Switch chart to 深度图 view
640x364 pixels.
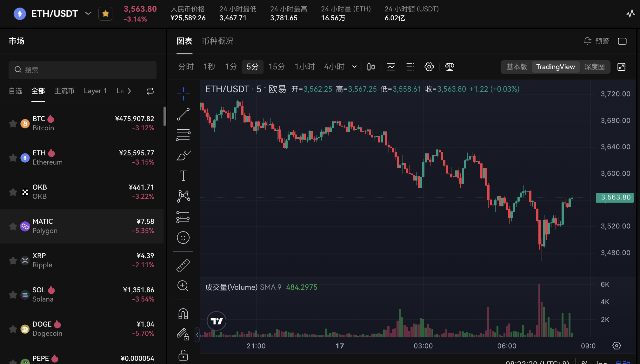(594, 67)
